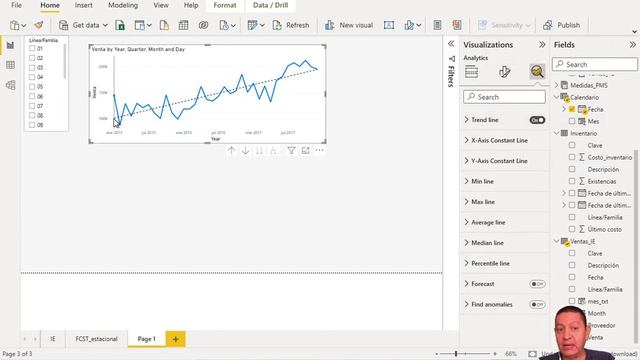Image resolution: width=640 pixels, height=360 pixels.
Task: Drill up in the chart
Action: tap(231, 151)
